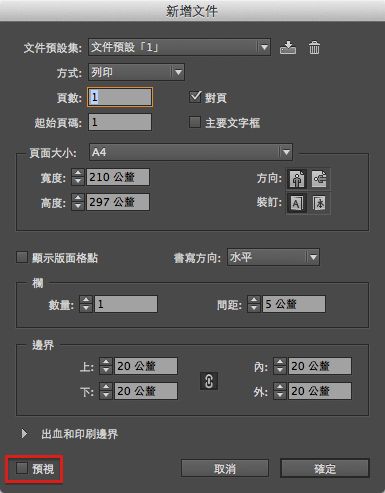This screenshot has height=493, width=385.
Task: Click the 內 margin input field
Action: click(320, 366)
